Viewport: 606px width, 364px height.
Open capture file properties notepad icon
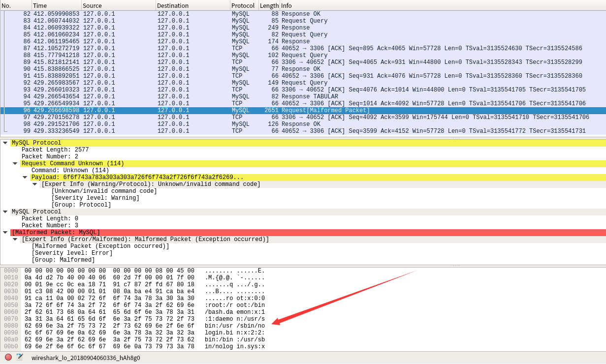[x=20, y=357]
